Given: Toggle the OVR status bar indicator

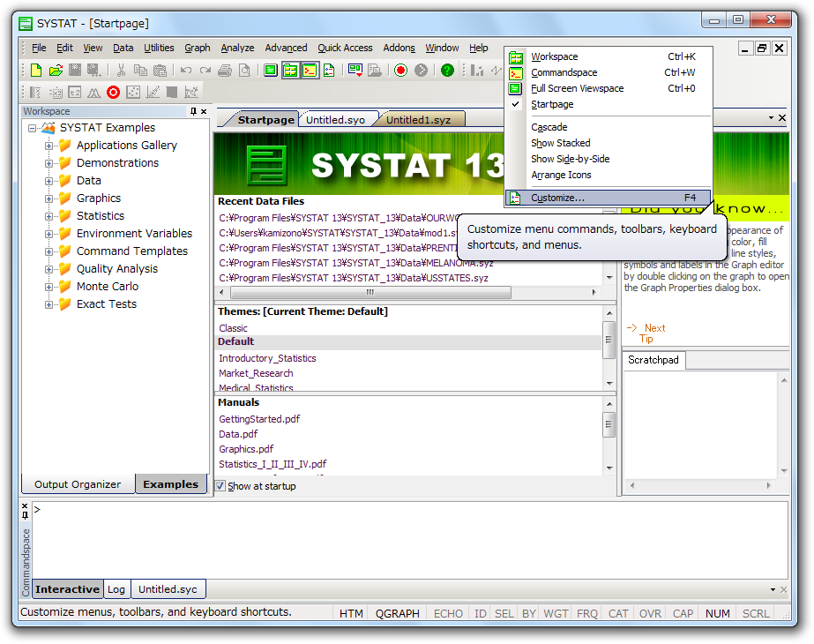Looking at the screenshot, I should 650,613.
